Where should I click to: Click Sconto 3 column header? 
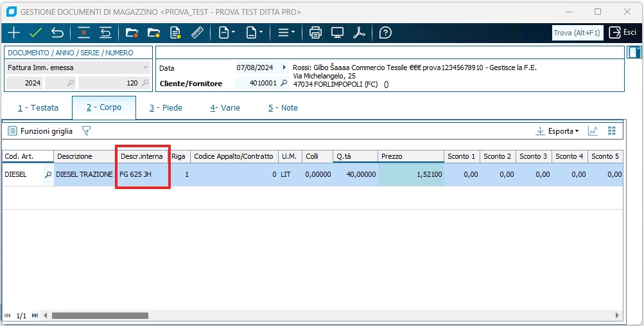[x=534, y=156]
